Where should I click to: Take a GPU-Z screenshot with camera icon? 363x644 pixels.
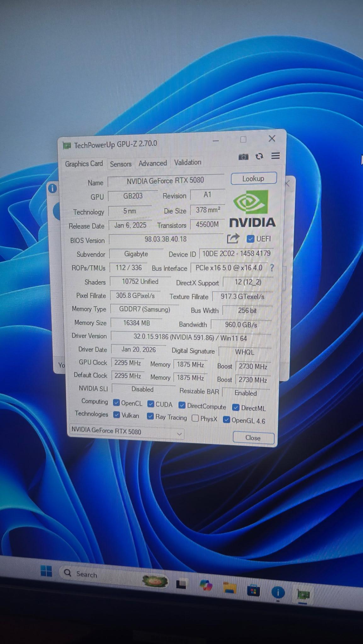(243, 157)
